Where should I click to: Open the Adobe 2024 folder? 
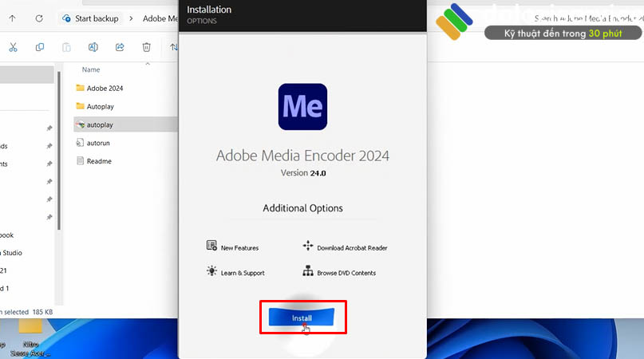click(105, 88)
